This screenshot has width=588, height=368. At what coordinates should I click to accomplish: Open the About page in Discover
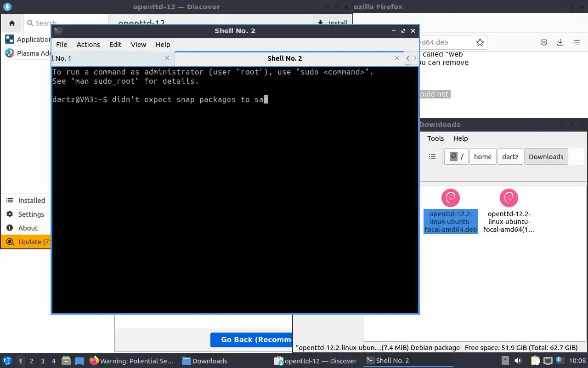click(26, 228)
